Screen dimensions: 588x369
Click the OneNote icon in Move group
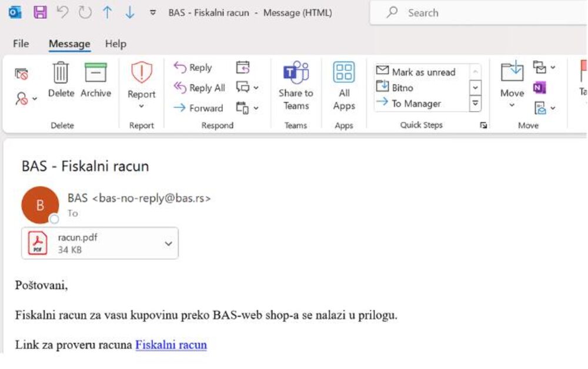pyautogui.click(x=539, y=88)
